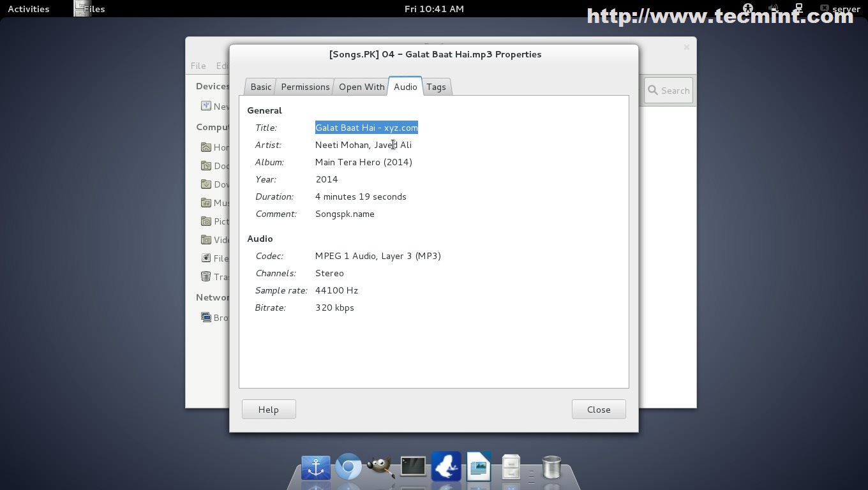Launch Chromium browser from the dock
The height and width of the screenshot is (490, 868).
348,468
